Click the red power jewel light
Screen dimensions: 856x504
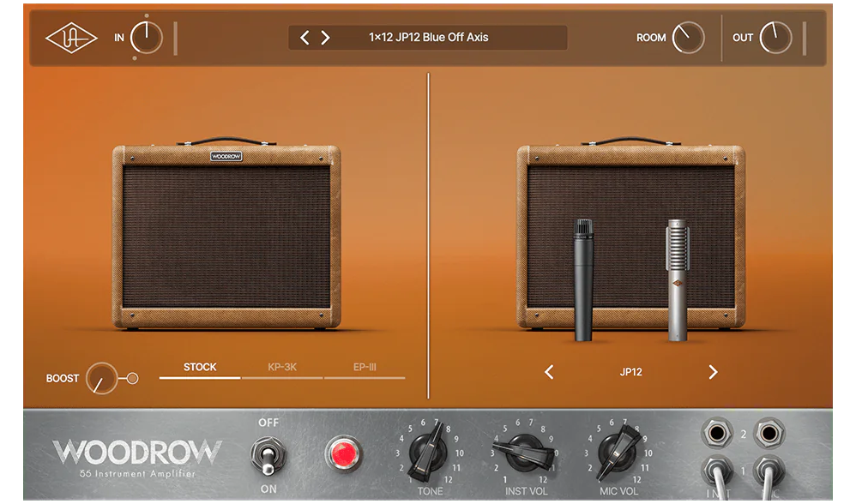click(343, 453)
